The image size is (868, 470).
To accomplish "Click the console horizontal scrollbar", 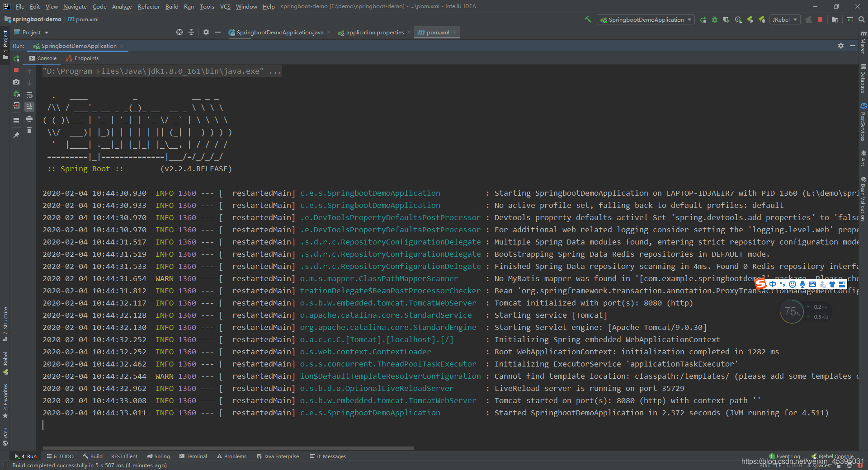I will [x=228, y=448].
